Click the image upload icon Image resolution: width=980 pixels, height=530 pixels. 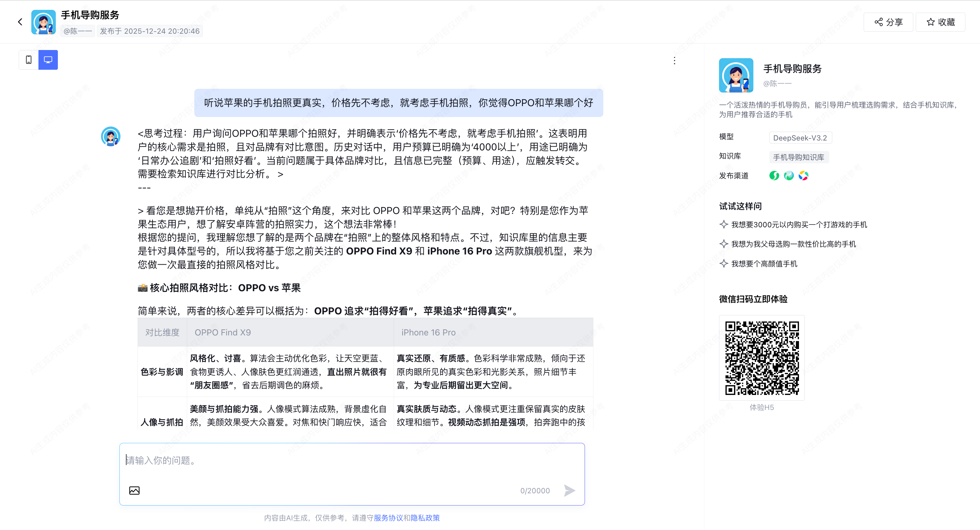[134, 491]
